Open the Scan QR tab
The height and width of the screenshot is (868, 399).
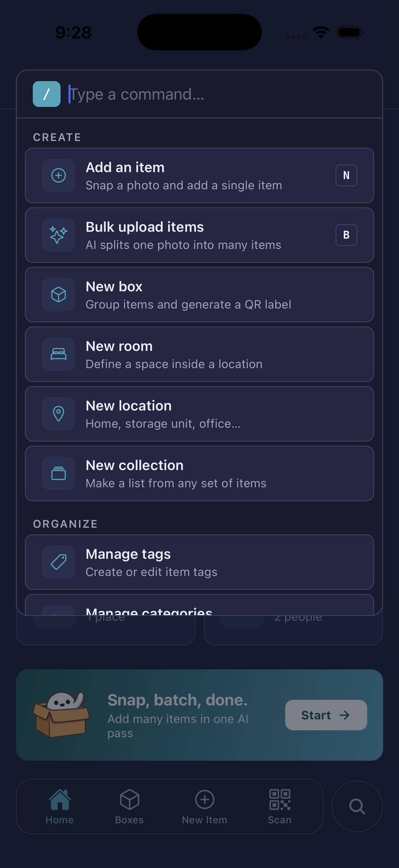pos(280,806)
